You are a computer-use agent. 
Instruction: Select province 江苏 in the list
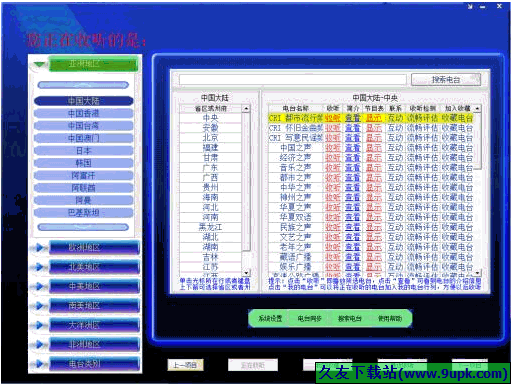point(210,267)
